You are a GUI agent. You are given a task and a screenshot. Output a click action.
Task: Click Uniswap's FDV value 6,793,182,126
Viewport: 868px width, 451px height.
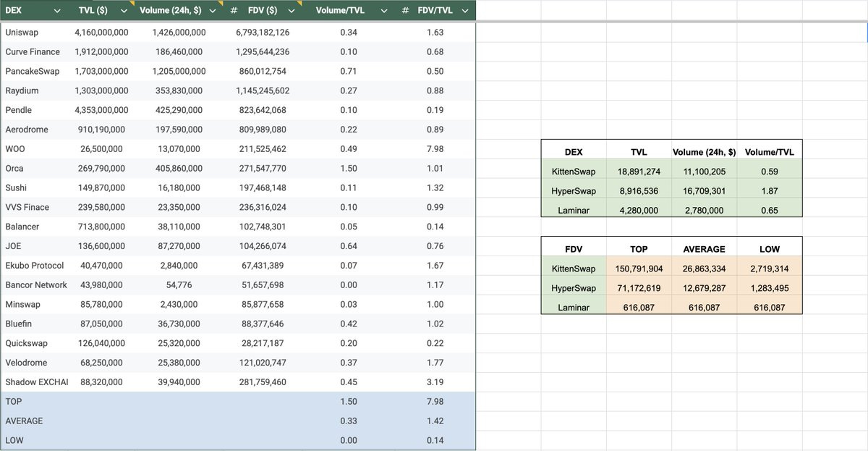(263, 33)
